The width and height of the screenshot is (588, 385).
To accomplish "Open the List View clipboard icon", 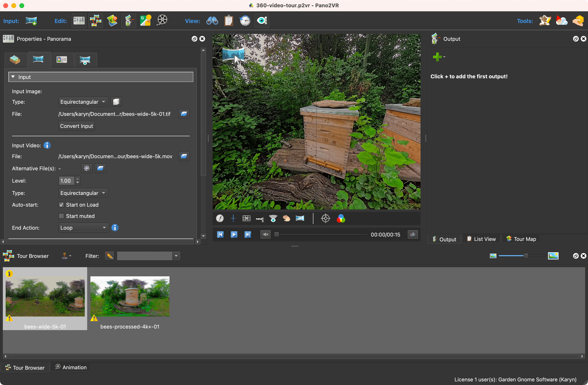I will point(229,21).
